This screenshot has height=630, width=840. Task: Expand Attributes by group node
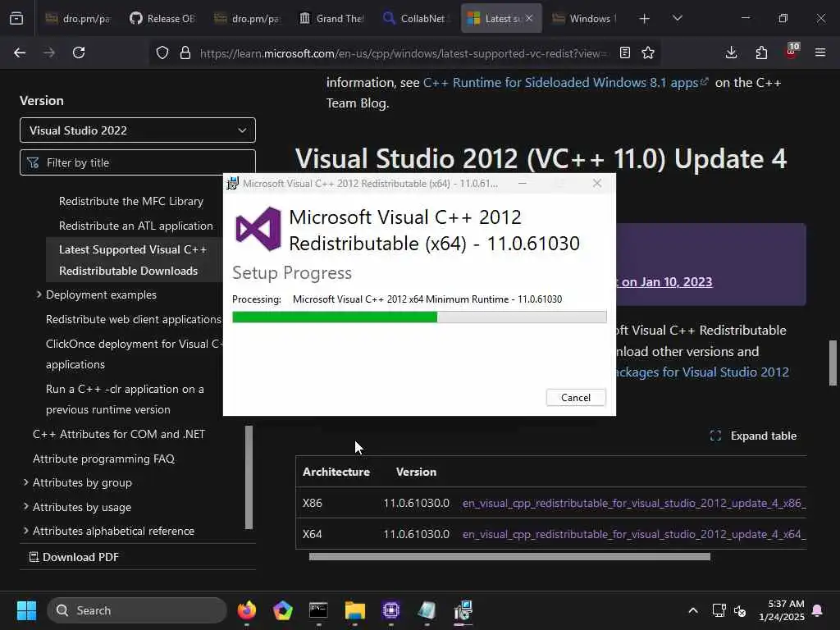tap(25, 482)
